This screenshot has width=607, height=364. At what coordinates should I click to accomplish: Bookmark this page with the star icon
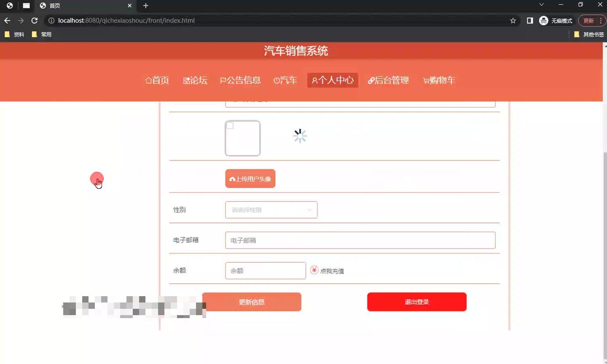[x=513, y=21]
